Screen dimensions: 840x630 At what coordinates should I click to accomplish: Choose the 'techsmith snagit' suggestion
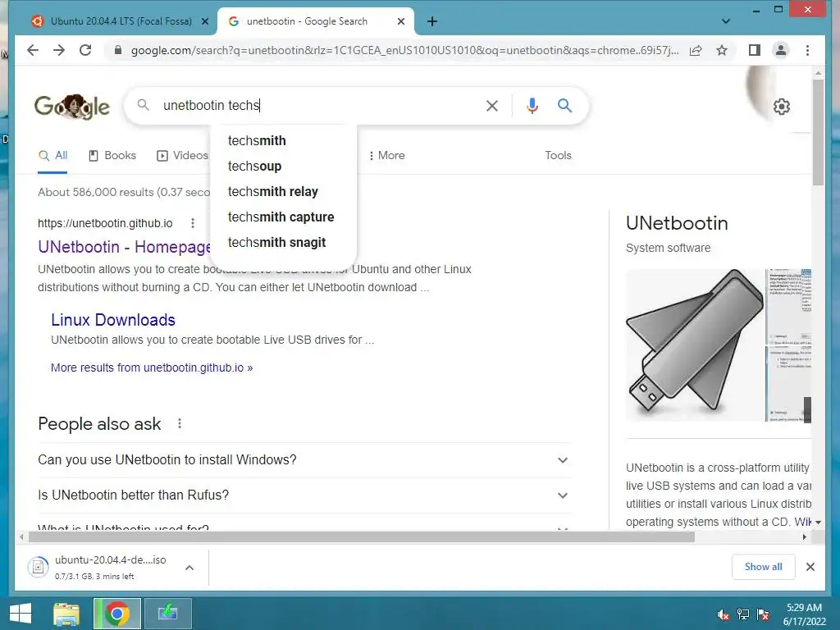(x=284, y=243)
